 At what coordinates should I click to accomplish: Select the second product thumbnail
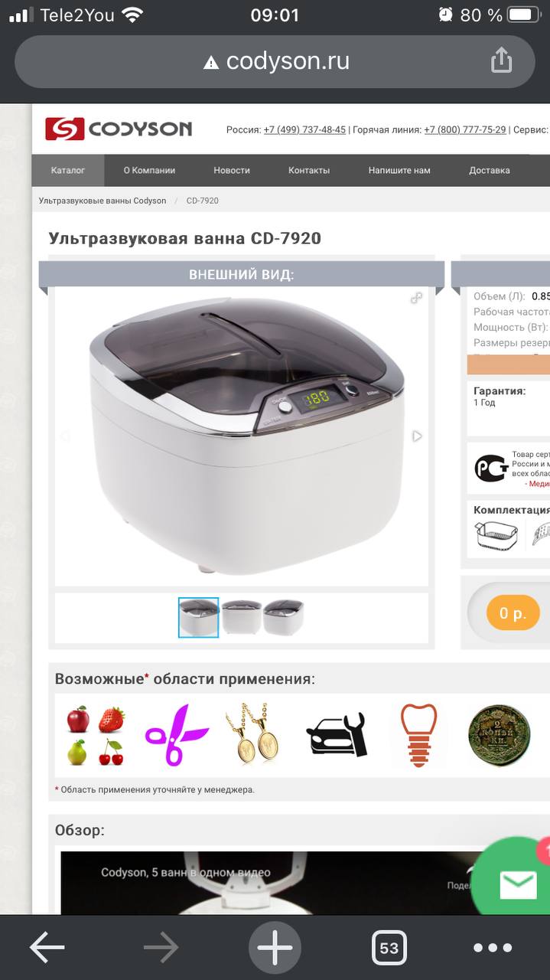pyautogui.click(x=242, y=617)
